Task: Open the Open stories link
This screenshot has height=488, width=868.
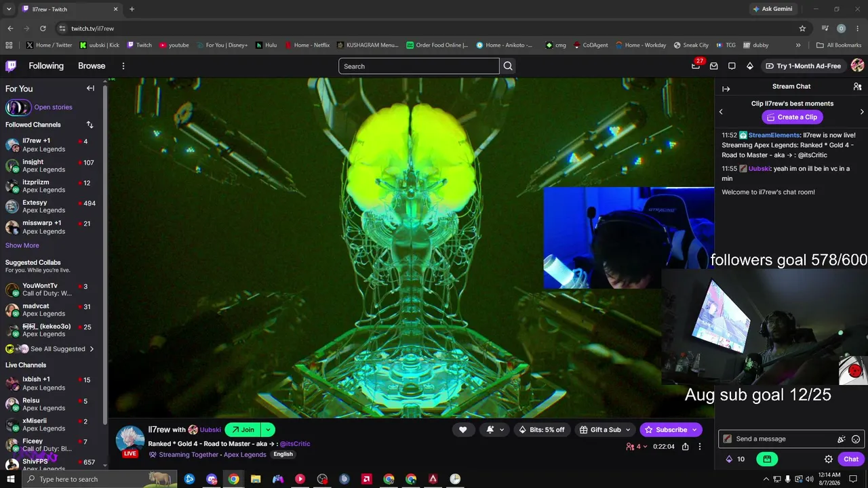Action: pos(53,107)
